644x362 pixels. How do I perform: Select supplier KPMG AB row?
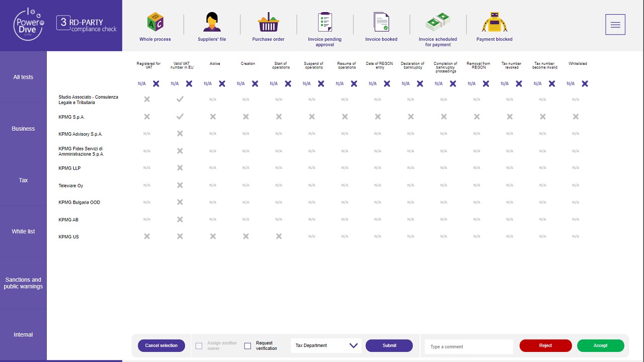[x=68, y=220]
